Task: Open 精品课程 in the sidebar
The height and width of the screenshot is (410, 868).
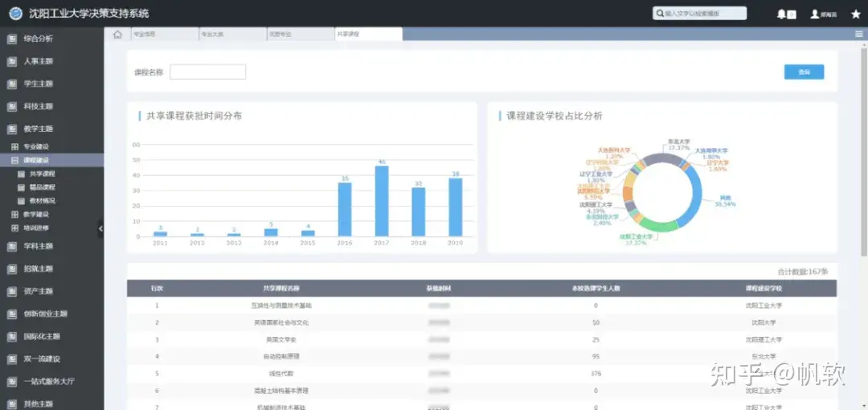Action: (x=43, y=187)
